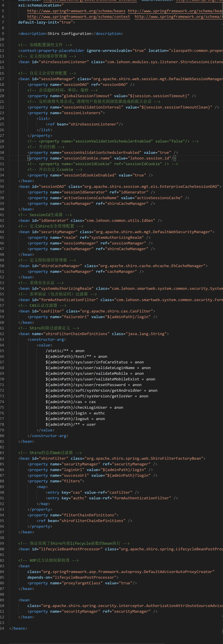Image resolution: width=223 pixels, height=644 pixels.
Task: Click the 'Shiro Configuration' description text
Action: coord(70,34)
